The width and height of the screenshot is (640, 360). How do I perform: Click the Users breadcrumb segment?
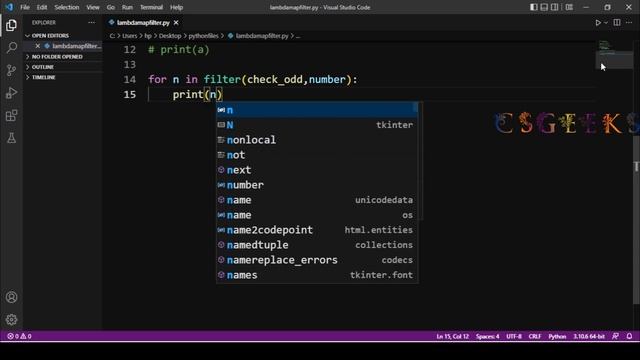point(129,36)
